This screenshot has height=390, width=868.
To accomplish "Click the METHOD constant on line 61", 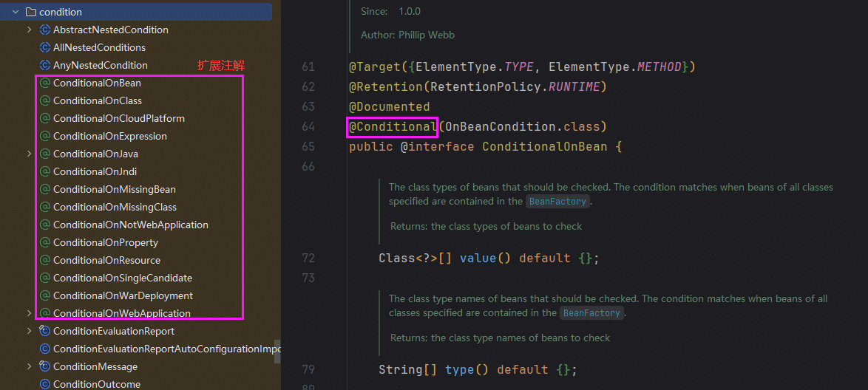I will pyautogui.click(x=660, y=67).
